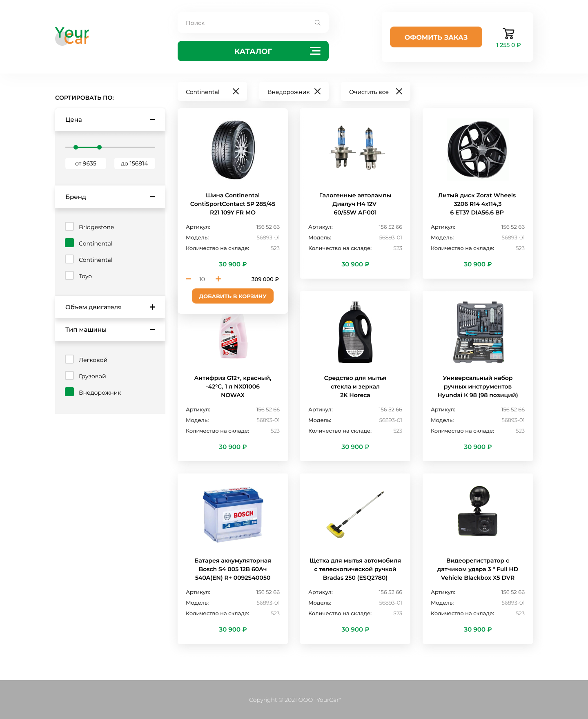This screenshot has width=588, height=719.
Task: Click the catalog hamburger menu icon
Action: pos(315,51)
